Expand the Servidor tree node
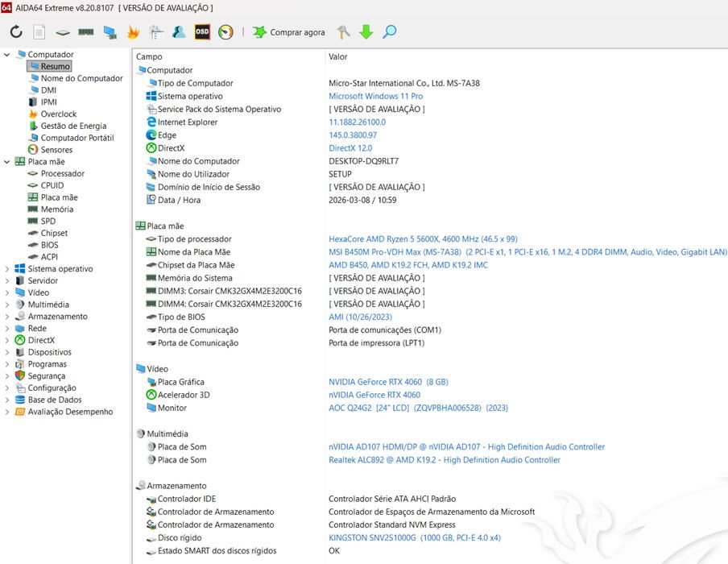This screenshot has height=564, width=728. [x=7, y=280]
